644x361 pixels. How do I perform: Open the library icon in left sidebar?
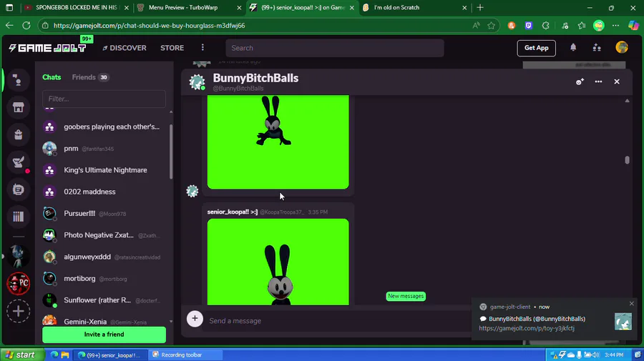click(x=18, y=216)
